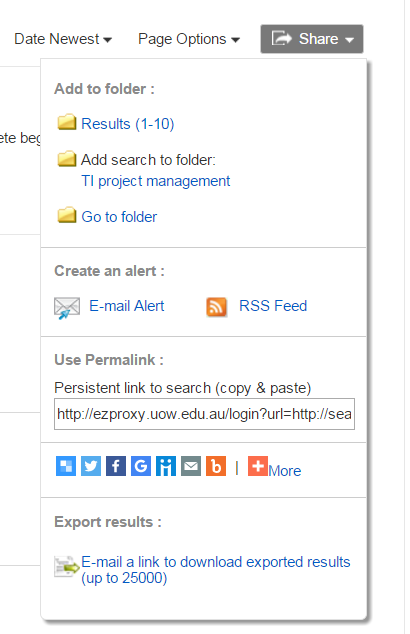410x634 pixels.
Task: Open More sharing options
Action: pos(285,471)
